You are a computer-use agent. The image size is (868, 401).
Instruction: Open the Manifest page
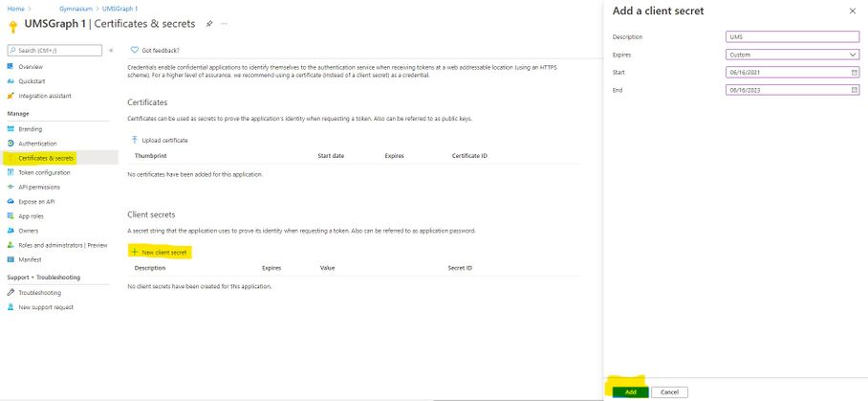click(x=30, y=259)
